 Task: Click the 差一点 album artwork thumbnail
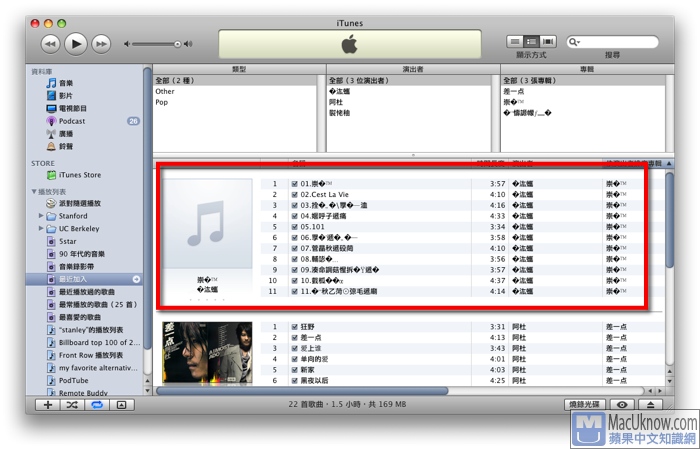[207, 353]
